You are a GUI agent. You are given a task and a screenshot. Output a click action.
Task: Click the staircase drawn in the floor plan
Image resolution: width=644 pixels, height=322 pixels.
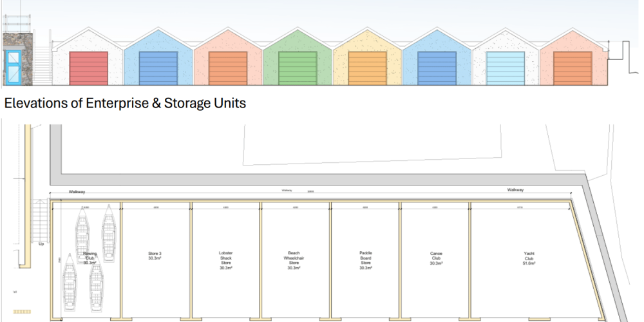[x=40, y=220]
